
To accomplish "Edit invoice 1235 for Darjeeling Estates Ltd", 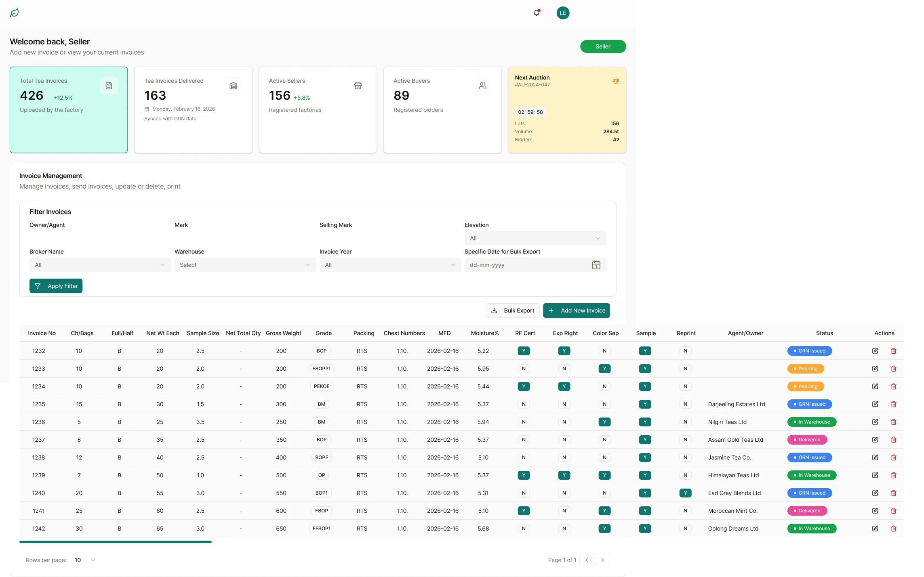I will point(875,404).
